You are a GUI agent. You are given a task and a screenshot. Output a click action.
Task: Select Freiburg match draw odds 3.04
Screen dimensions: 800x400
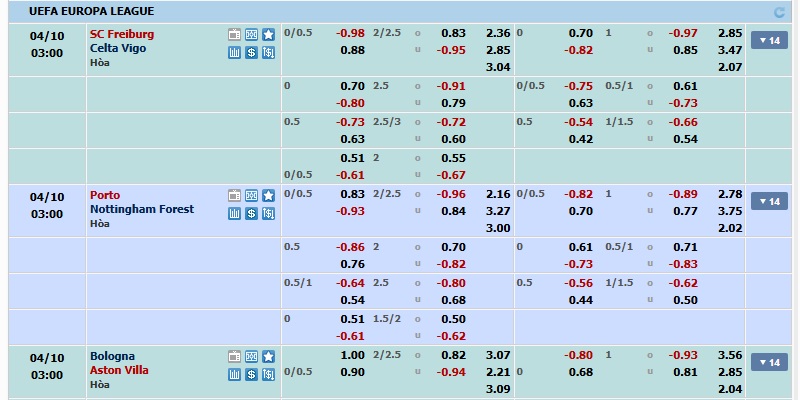pyautogui.click(x=498, y=67)
